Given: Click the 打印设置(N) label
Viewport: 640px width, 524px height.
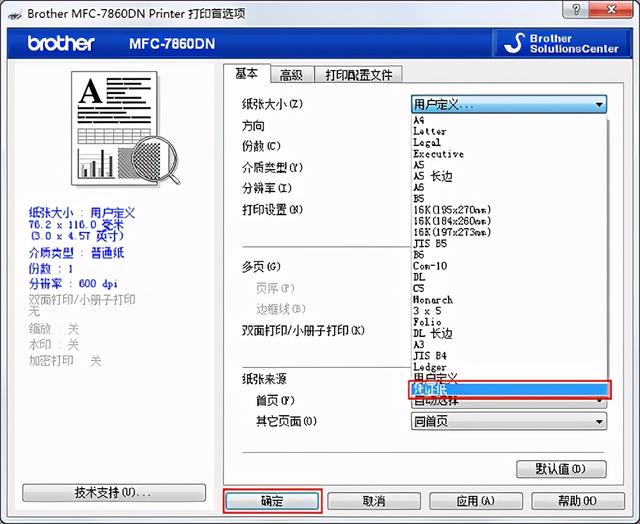Looking at the screenshot, I should (x=272, y=210).
